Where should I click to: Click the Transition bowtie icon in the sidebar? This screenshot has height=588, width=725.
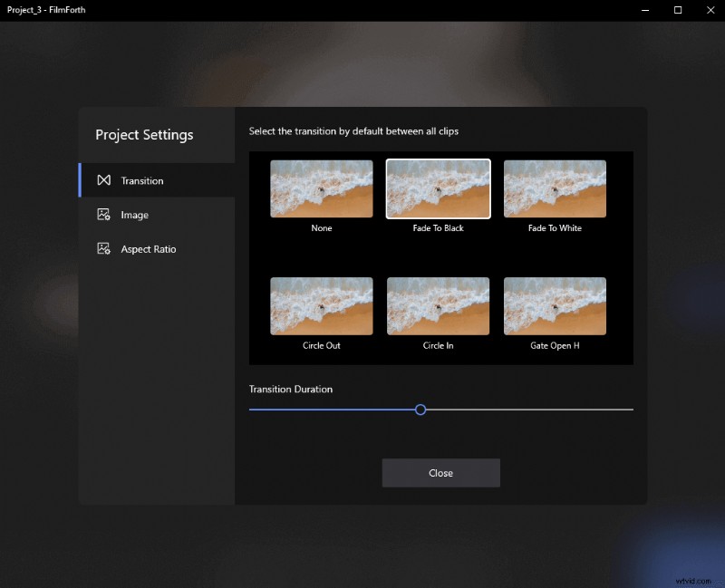click(103, 180)
